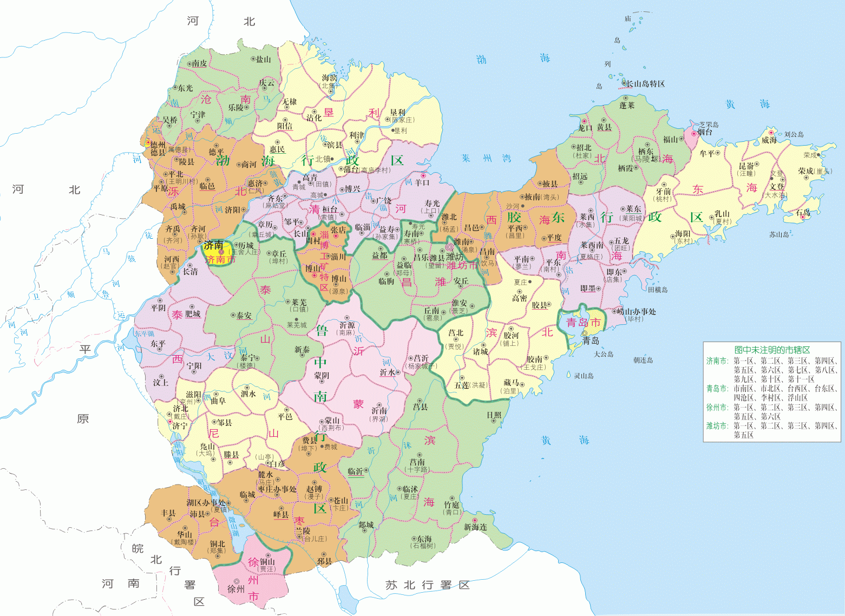
Task: Select the 长清 county label
Action: pyautogui.click(x=190, y=272)
